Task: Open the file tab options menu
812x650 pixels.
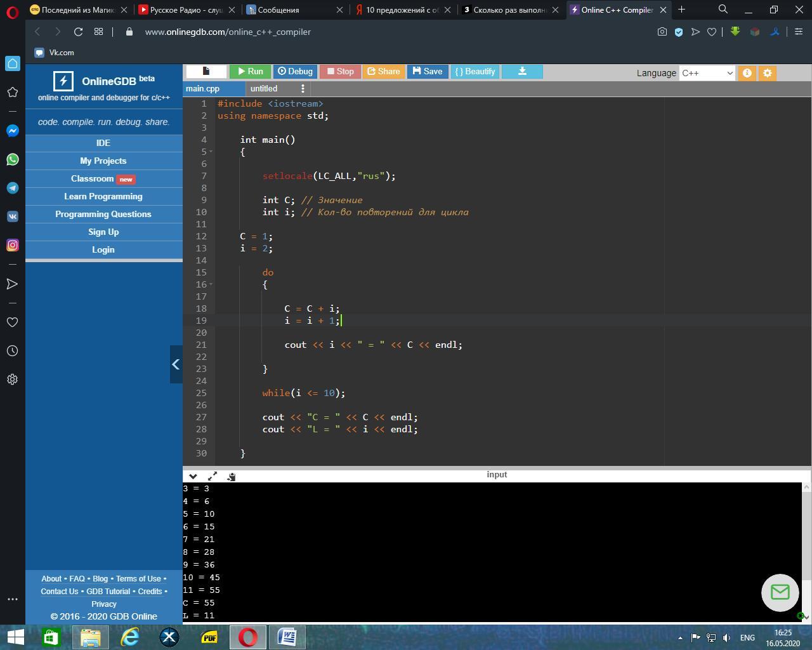Action: pos(303,89)
